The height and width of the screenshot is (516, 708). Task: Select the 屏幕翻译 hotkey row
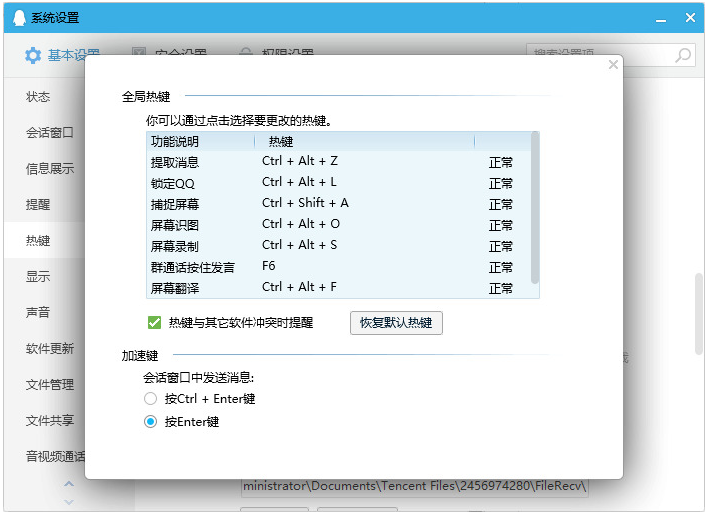coord(339,288)
